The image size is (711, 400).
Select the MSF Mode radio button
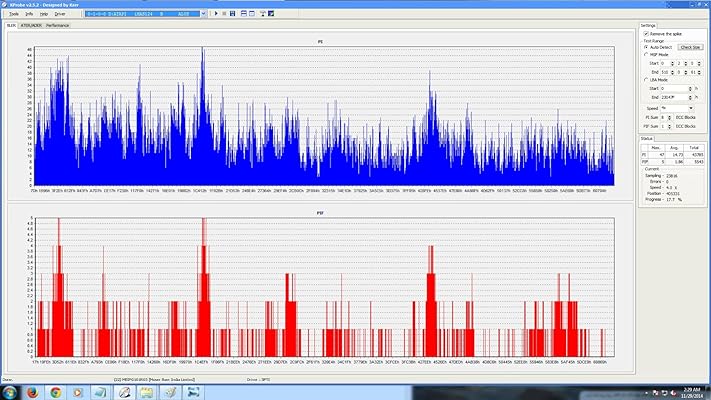click(x=645, y=54)
